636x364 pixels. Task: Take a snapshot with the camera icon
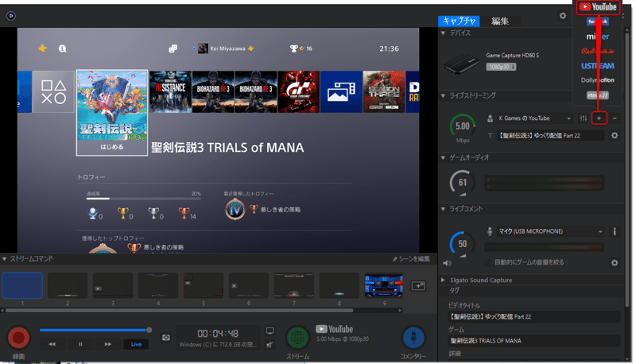pyautogui.click(x=166, y=337)
